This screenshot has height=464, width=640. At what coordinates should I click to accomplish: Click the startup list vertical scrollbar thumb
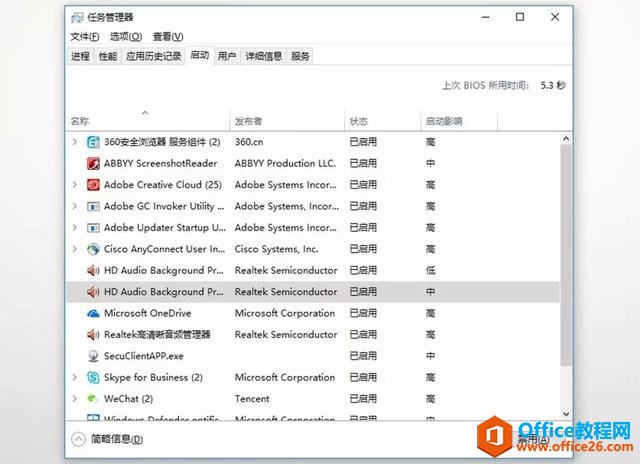click(x=566, y=255)
